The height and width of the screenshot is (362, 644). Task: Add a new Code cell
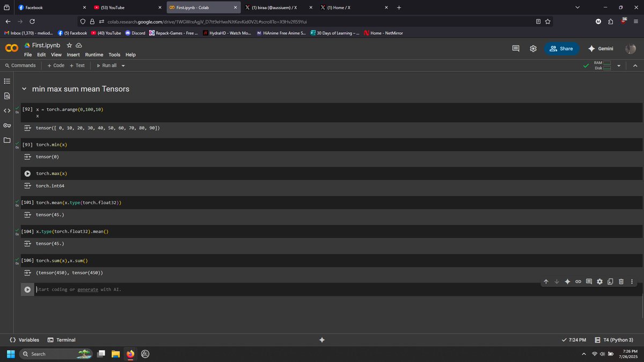click(x=56, y=65)
